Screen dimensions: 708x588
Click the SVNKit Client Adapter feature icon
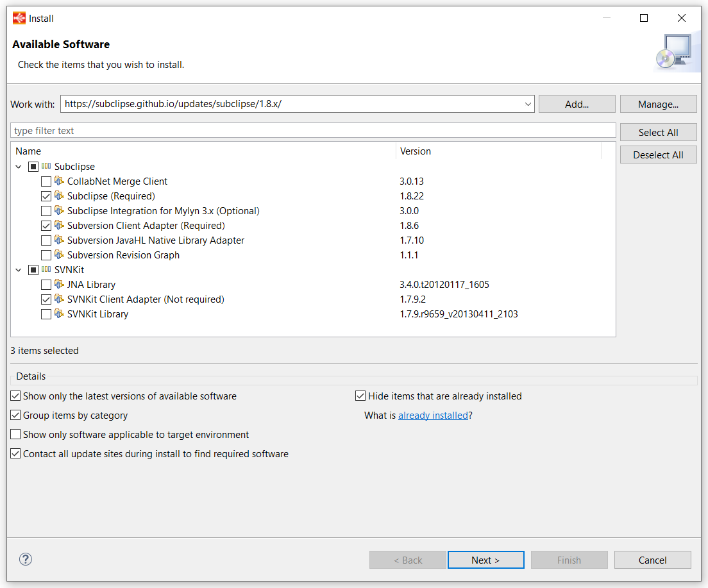[59, 299]
